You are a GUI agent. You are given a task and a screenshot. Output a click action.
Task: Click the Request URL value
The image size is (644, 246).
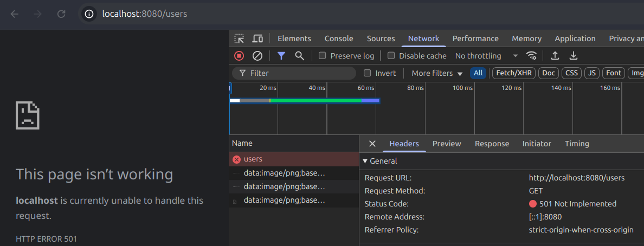click(577, 178)
